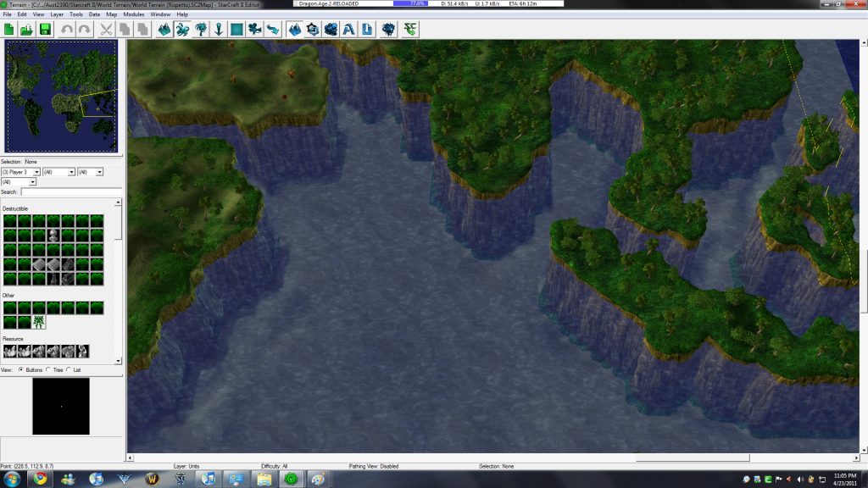868x488 pixels.
Task: Open the Modules menu
Action: (x=133, y=14)
